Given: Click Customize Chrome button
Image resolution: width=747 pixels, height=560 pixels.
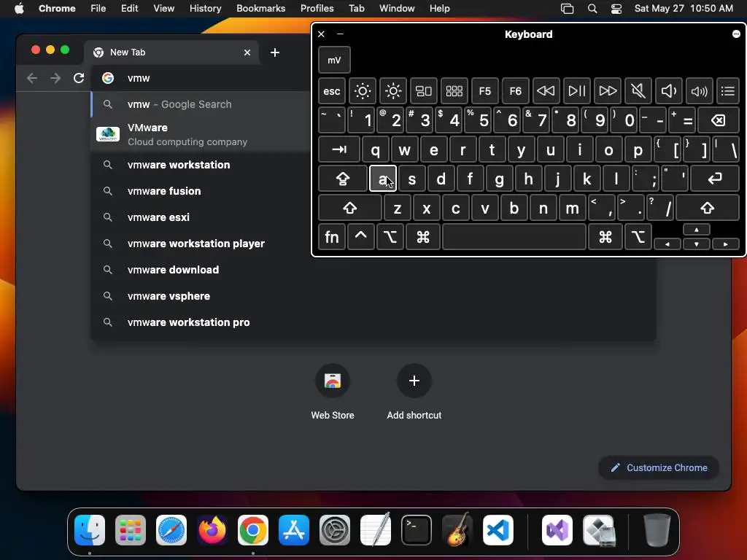Looking at the screenshot, I should [659, 467].
